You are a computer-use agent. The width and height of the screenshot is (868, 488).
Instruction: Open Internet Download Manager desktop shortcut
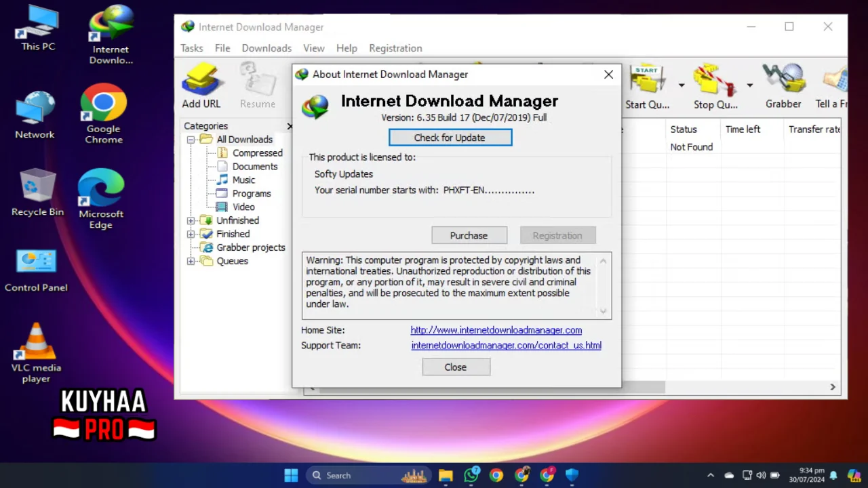(111, 35)
